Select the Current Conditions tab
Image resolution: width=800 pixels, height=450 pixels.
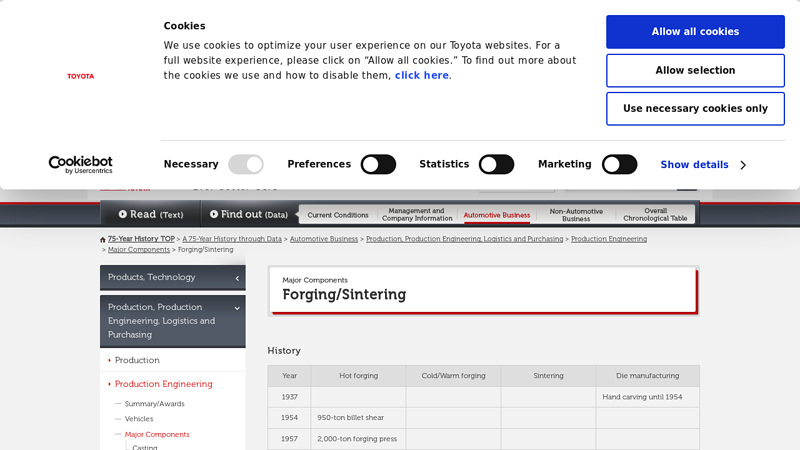(338, 215)
